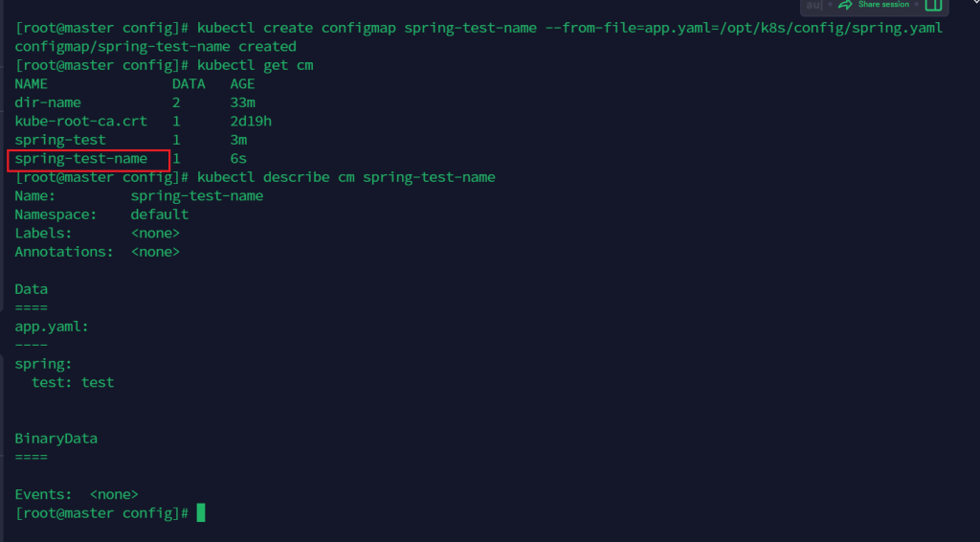Click the green terminal cursor block

tap(201, 513)
